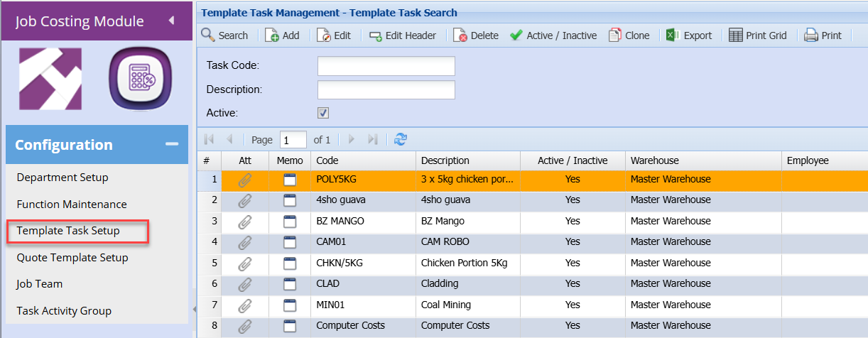This screenshot has height=338, width=868.
Task: Open Department Setup in Configuration
Action: tap(63, 178)
